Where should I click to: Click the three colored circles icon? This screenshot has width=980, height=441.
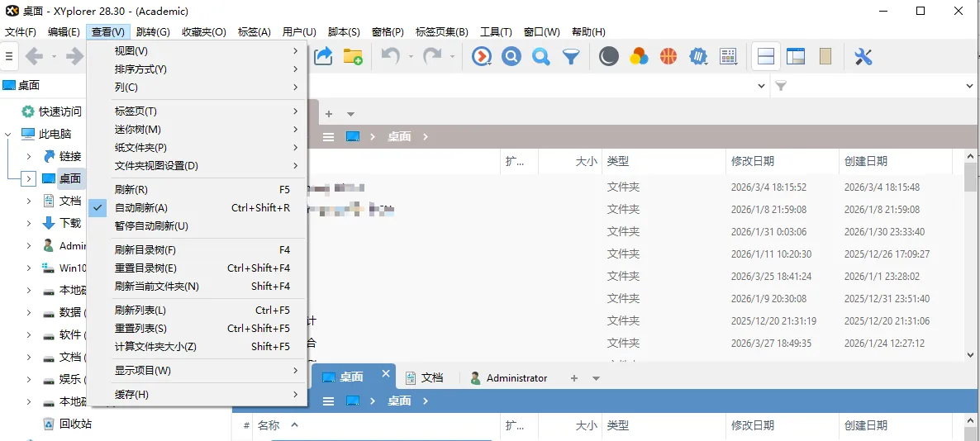pyautogui.click(x=638, y=56)
